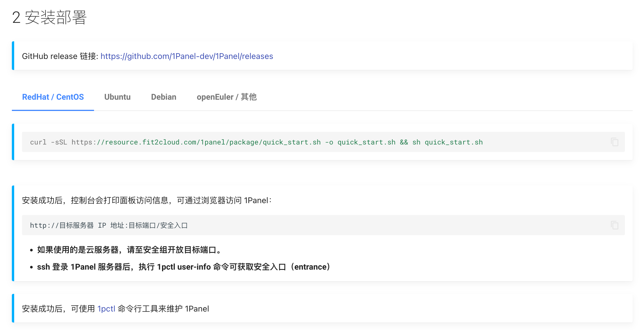Switch to the Debian tab
This screenshot has height=330, width=644.
(x=163, y=97)
